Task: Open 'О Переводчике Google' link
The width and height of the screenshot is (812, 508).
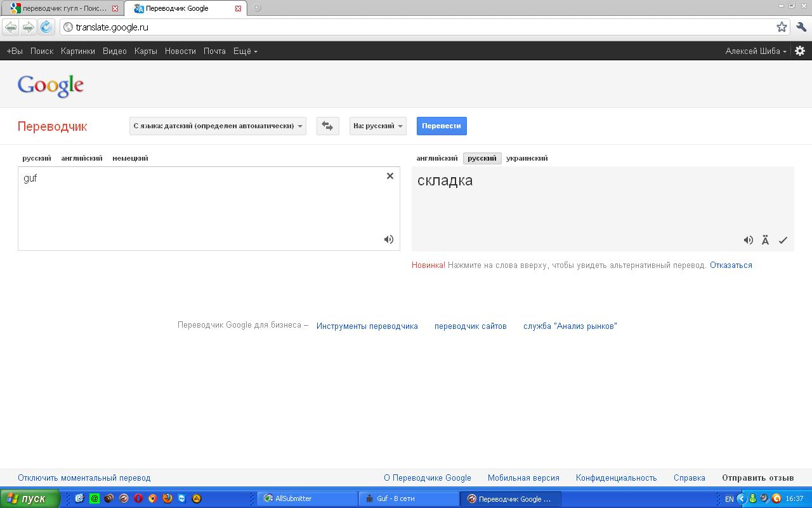Action: coord(428,478)
